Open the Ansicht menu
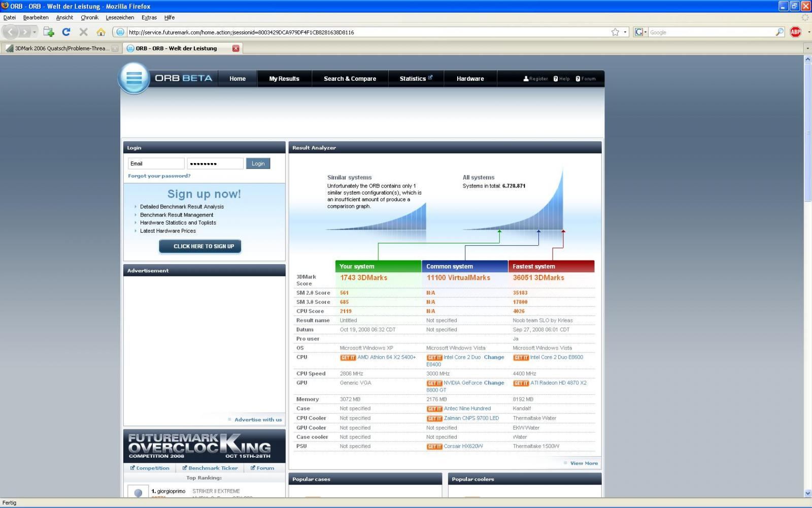The width and height of the screenshot is (812, 508). (x=64, y=17)
